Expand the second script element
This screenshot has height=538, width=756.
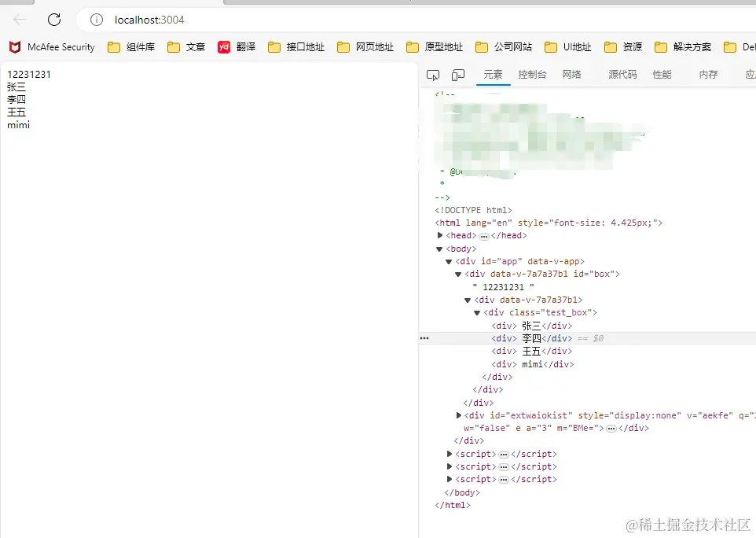(x=450, y=466)
